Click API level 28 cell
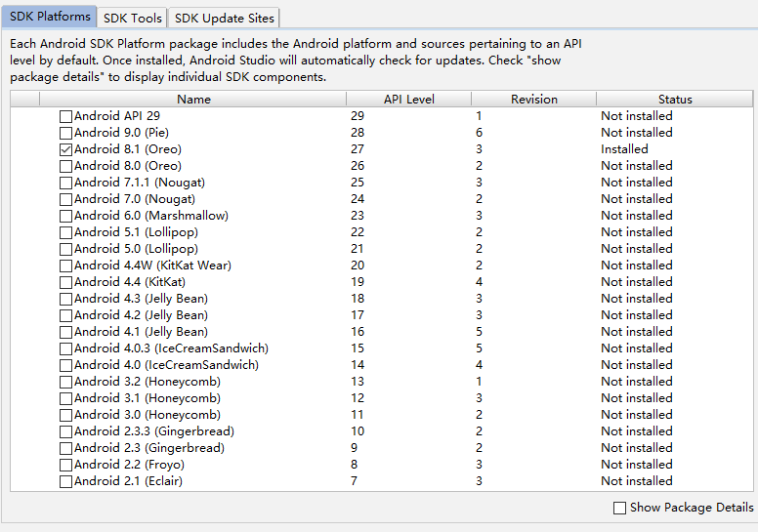758x532 pixels. (x=358, y=133)
